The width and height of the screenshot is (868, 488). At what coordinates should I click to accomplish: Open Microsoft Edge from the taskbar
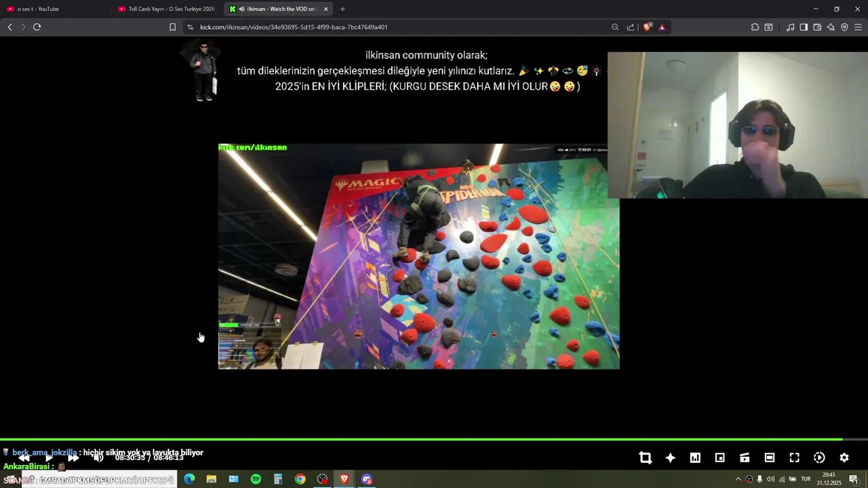[189, 479]
